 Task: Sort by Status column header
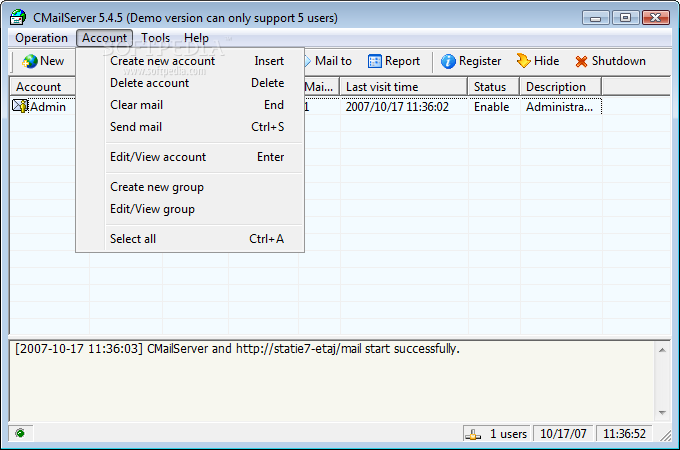494,87
